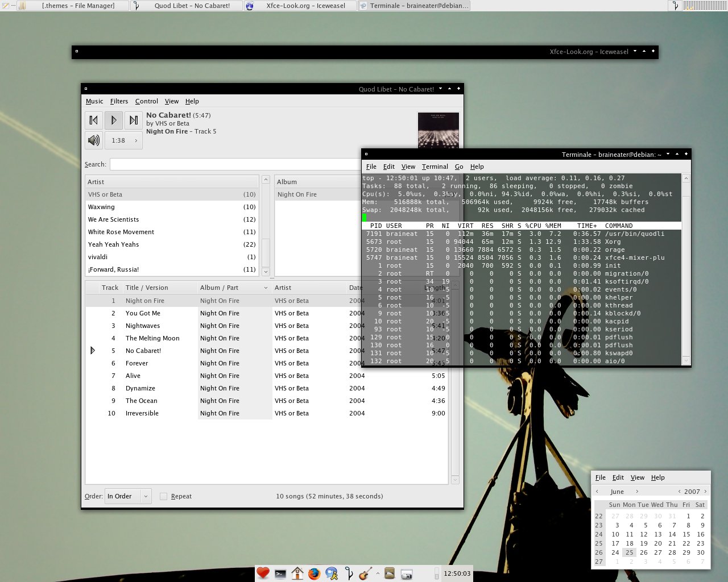Viewport: 728px width, 582px height.
Task: Open the chat messenger icon in panel
Action: point(332,574)
